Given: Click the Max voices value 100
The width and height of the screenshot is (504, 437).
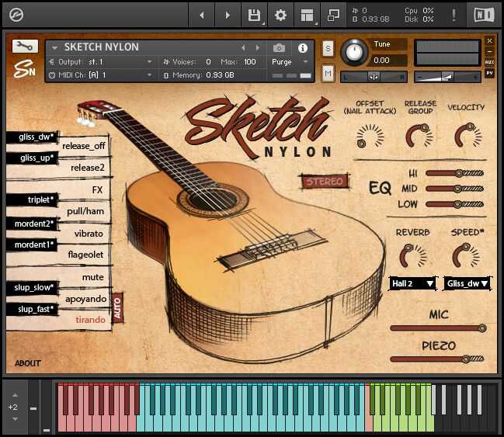Looking at the screenshot, I should click(249, 61).
